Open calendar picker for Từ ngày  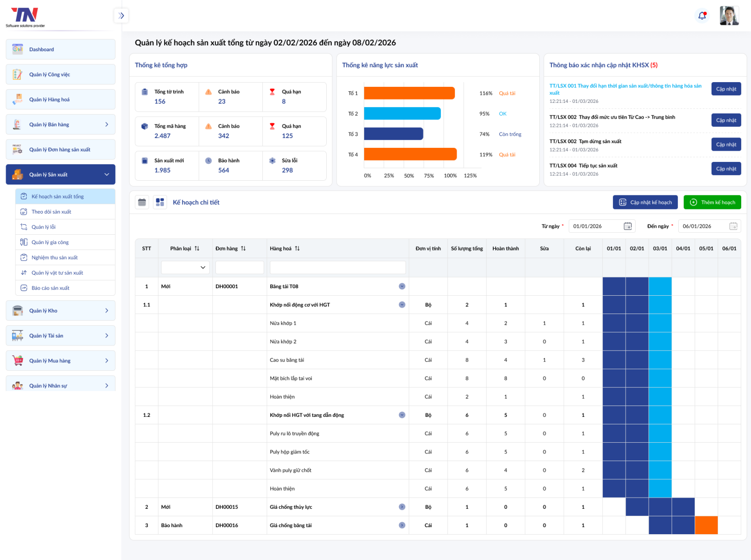pos(628,226)
